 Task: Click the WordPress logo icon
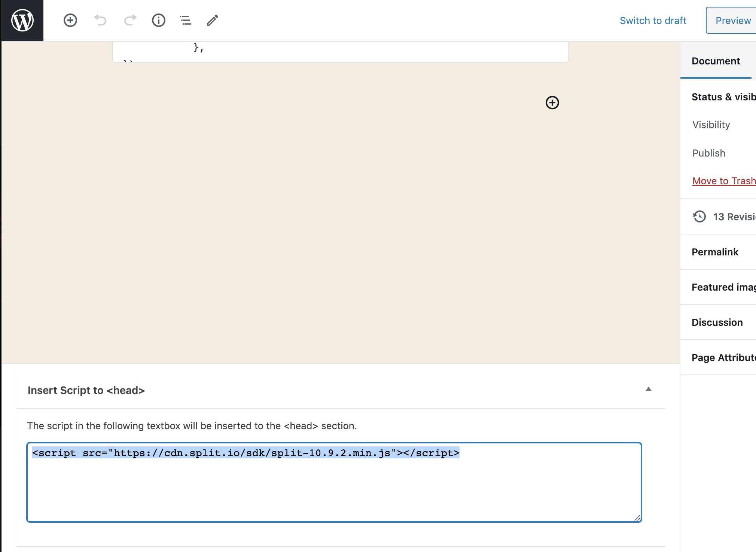[22, 20]
